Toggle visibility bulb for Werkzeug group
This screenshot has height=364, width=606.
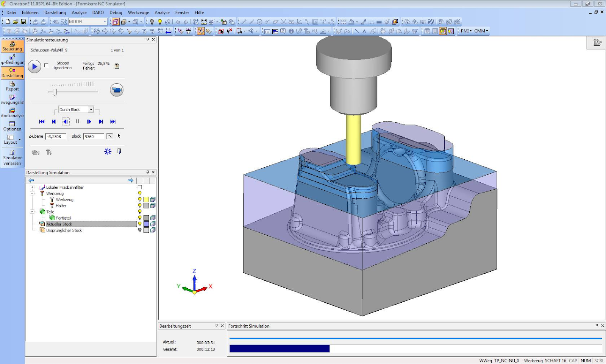140,193
